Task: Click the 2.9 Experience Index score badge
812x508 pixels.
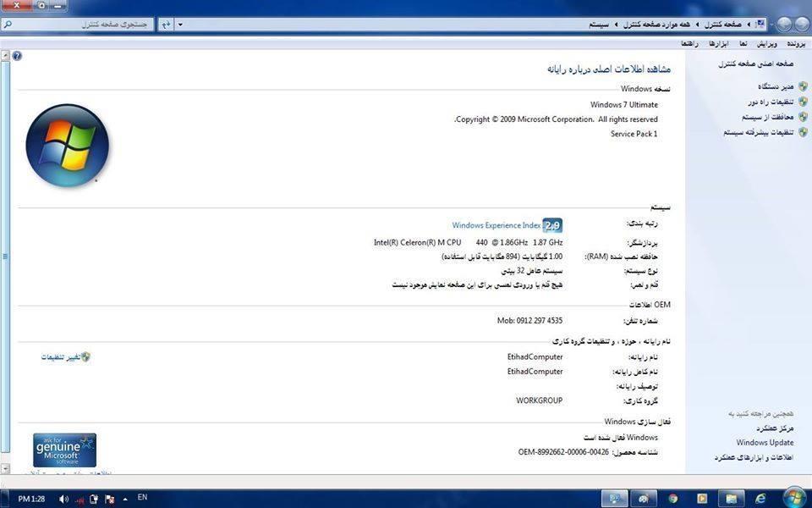Action: [x=552, y=225]
